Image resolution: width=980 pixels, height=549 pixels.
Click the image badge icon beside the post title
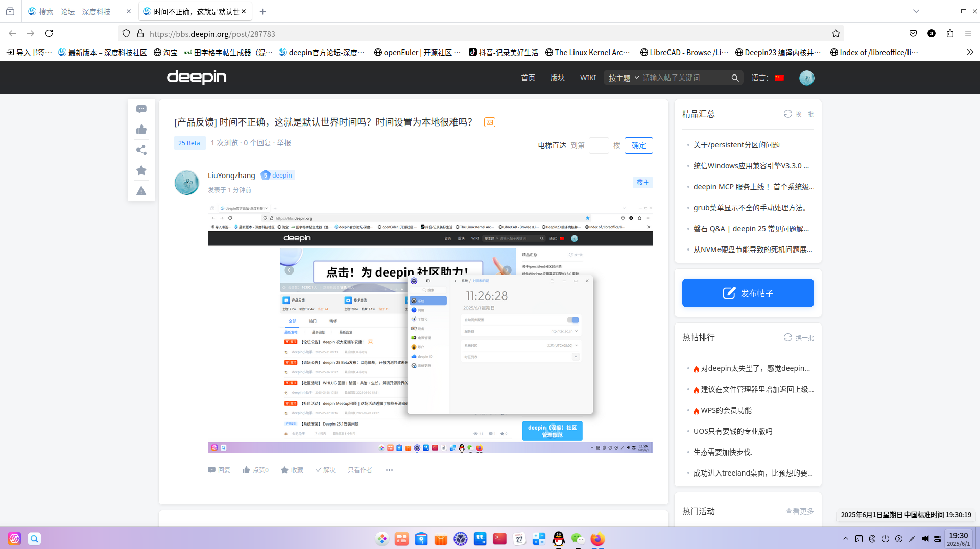490,122
